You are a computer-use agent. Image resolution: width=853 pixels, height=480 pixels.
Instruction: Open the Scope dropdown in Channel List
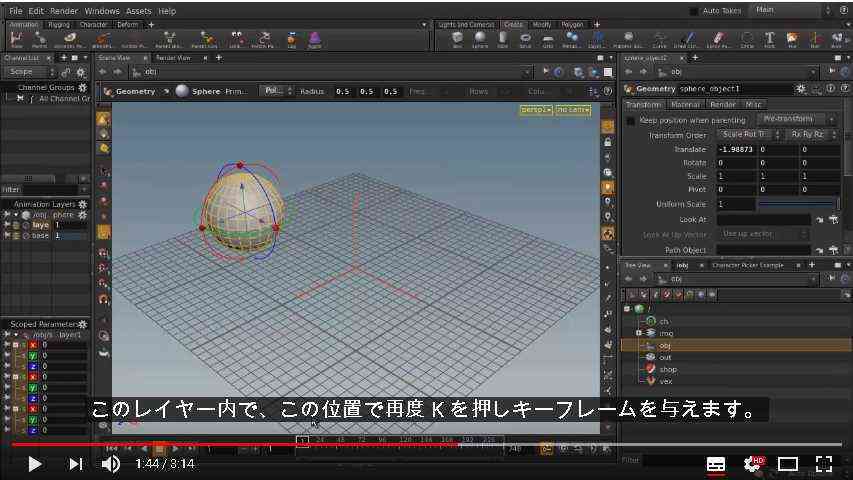click(30, 72)
